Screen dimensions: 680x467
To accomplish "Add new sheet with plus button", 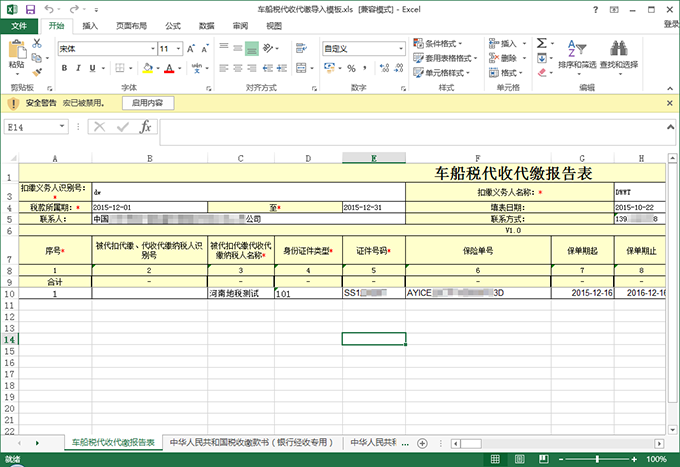I will 421,442.
